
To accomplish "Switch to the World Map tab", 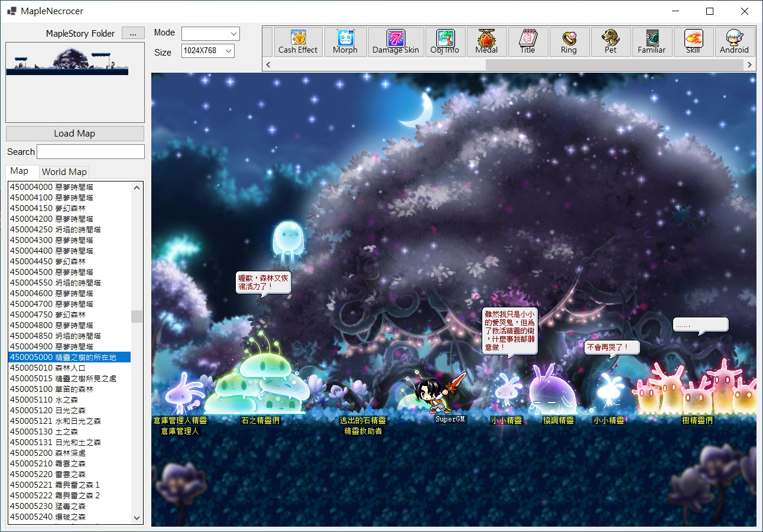I will 64,172.
